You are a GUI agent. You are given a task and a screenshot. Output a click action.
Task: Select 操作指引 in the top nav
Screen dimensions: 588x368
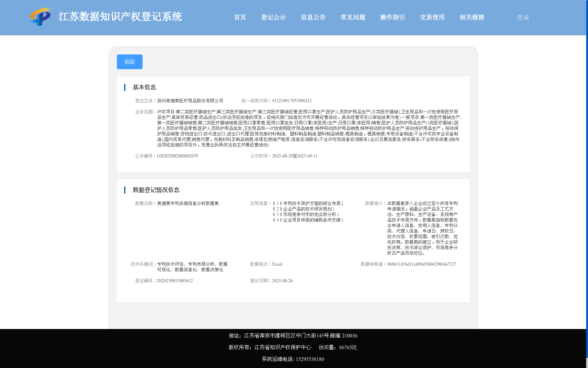tap(392, 17)
